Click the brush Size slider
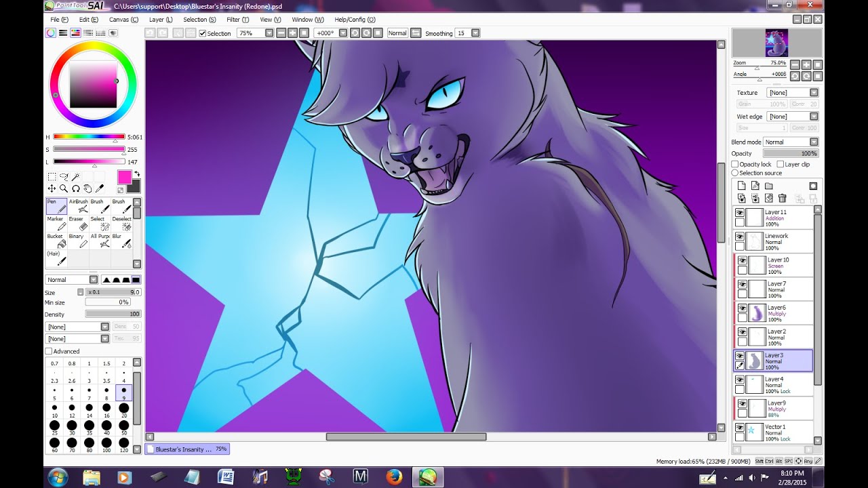 [x=113, y=292]
